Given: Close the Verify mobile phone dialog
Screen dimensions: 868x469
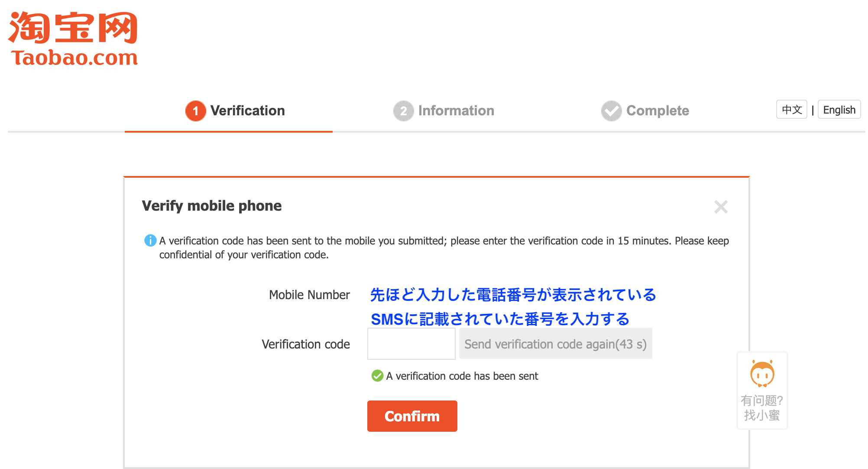Looking at the screenshot, I should point(721,207).
